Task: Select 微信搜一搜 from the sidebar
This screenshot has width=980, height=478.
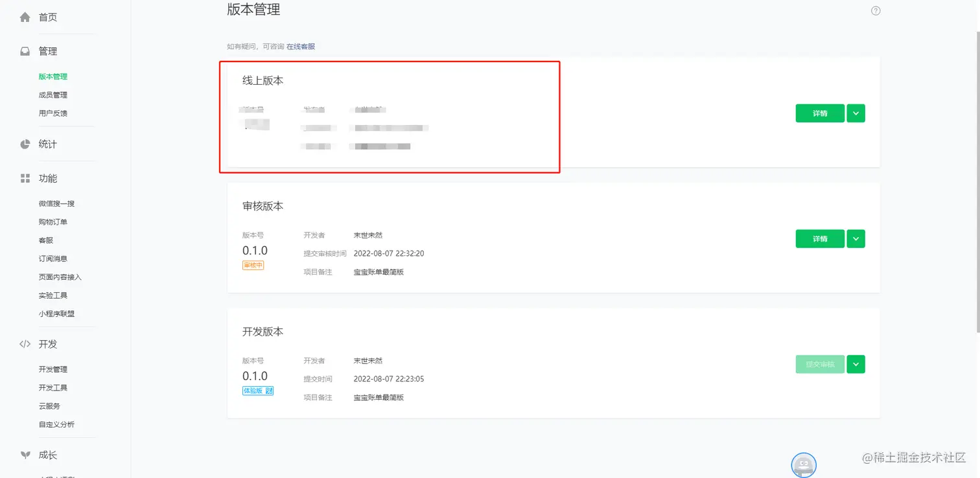Action: coord(56,203)
